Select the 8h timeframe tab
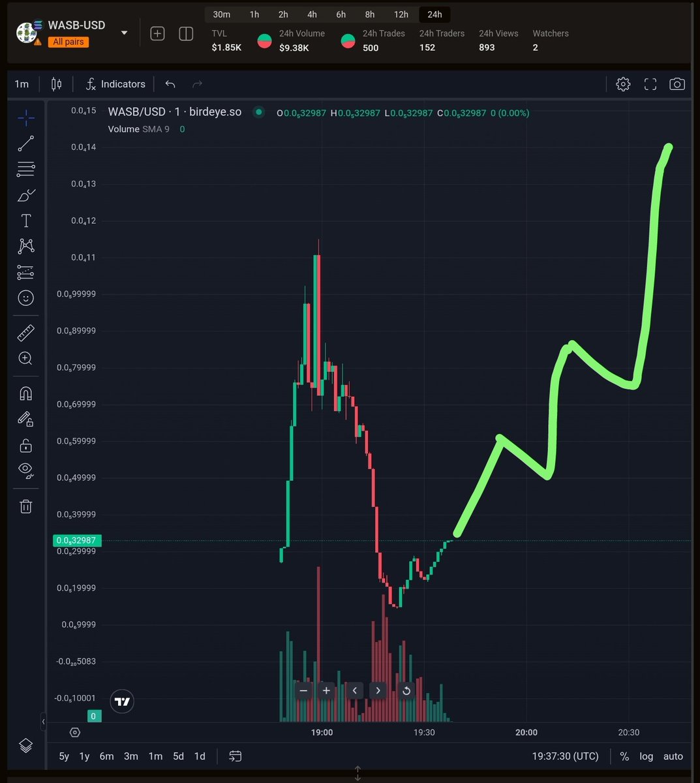The height and width of the screenshot is (783, 700). coord(370,14)
